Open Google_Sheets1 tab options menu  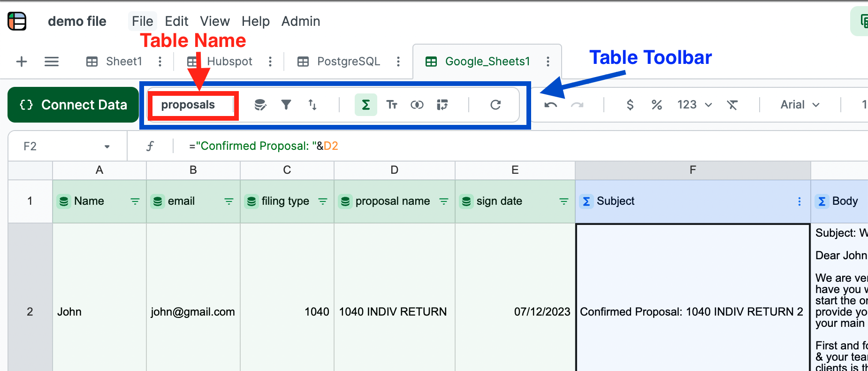548,62
